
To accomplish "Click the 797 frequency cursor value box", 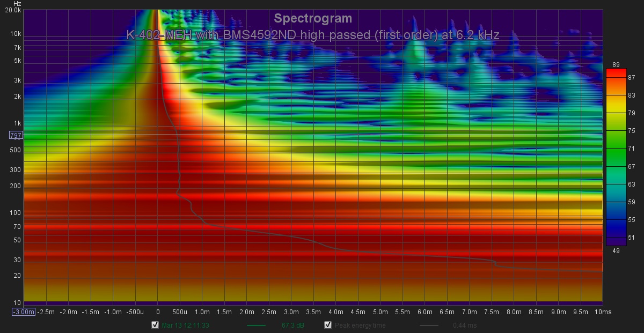I will (x=16, y=135).
